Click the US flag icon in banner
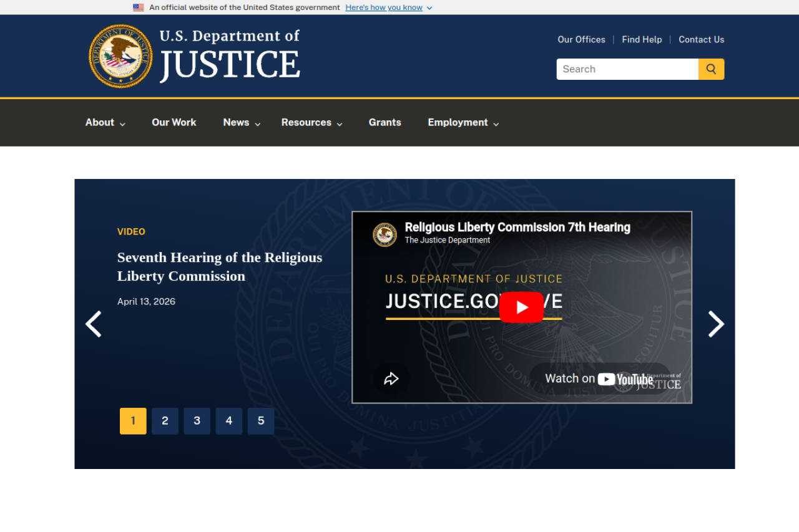The image size is (799, 532). tap(139, 7)
